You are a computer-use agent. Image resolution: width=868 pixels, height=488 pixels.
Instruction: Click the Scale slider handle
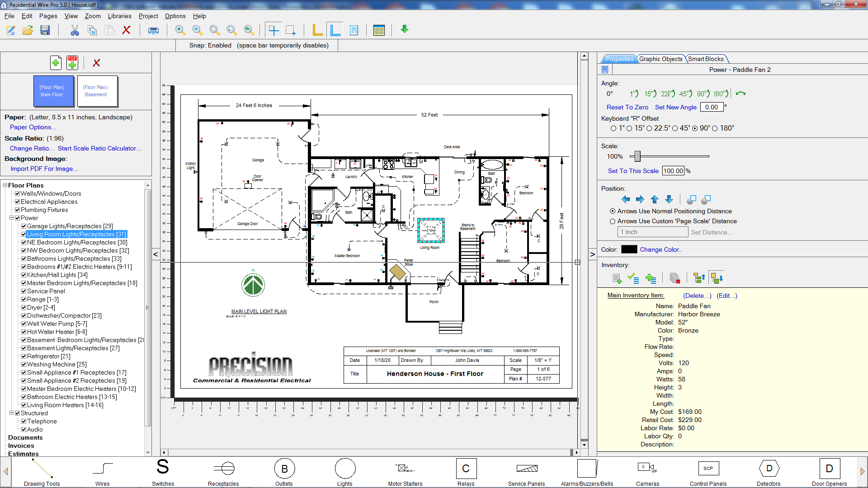637,156
